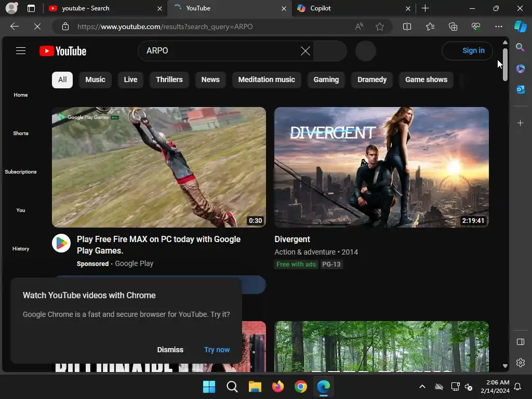Open Edge profile avatar

11,8
